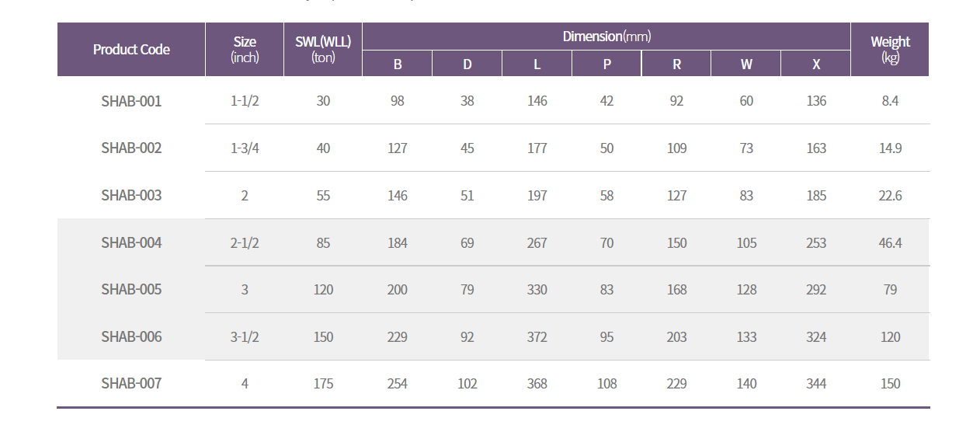Click the X dimension column header
This screenshot has height=439, width=980.
tap(816, 64)
